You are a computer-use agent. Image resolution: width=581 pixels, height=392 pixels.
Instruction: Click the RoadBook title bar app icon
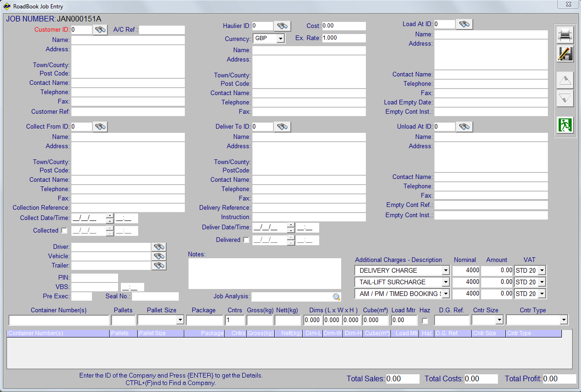pos(7,7)
